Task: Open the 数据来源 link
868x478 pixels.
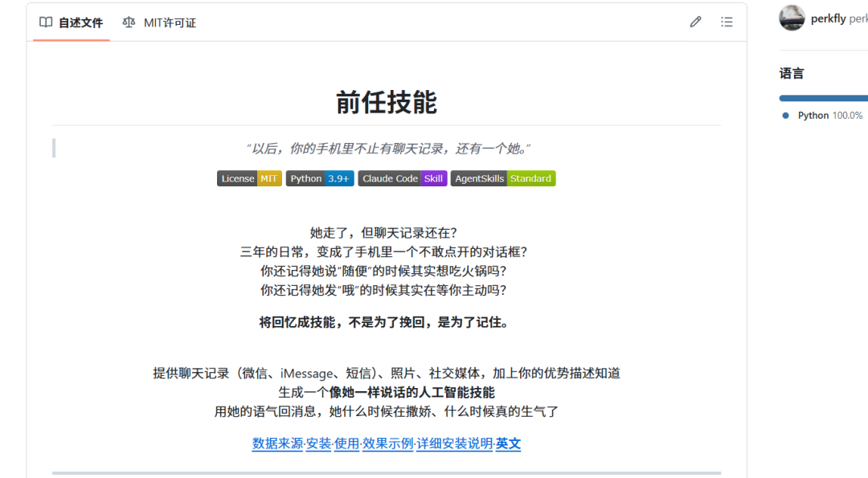Action: [276, 443]
